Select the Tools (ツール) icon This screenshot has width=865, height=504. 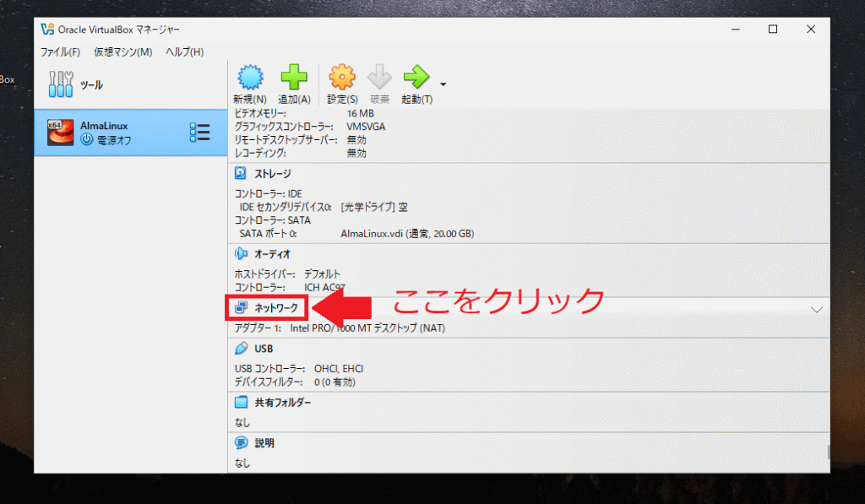(61, 84)
